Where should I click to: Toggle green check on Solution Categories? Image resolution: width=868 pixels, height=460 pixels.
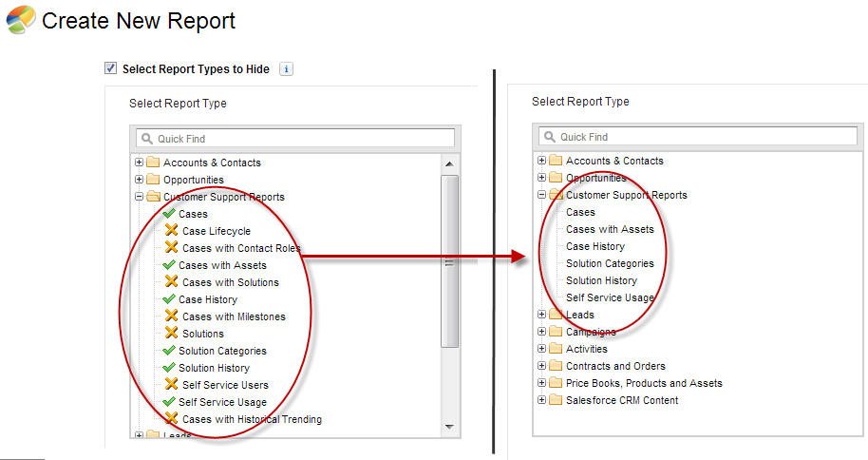coord(169,351)
